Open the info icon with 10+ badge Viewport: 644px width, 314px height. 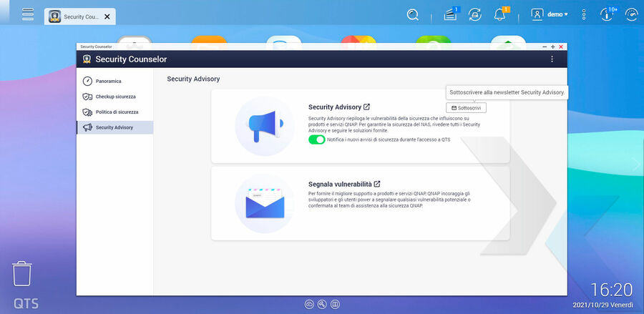(x=608, y=14)
